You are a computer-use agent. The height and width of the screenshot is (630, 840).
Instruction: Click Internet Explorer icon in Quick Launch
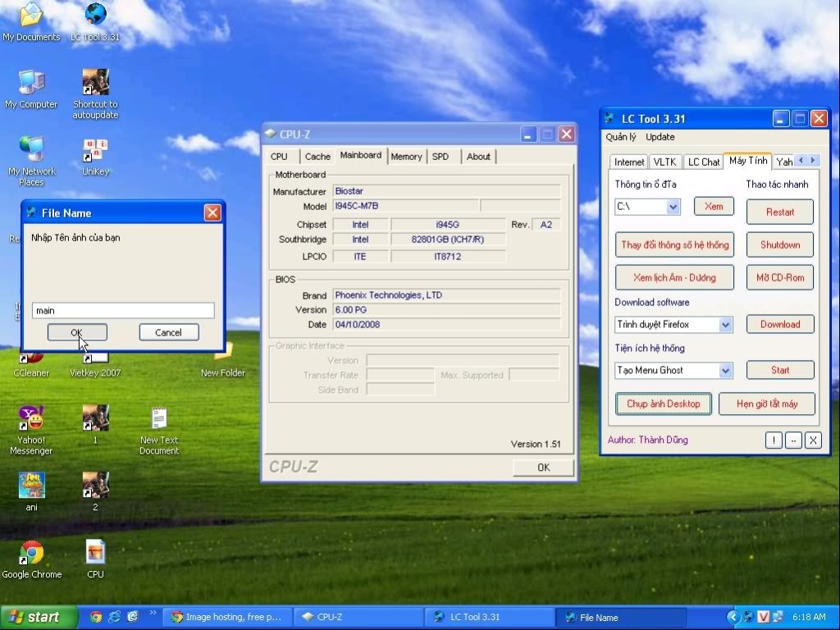coord(115,617)
